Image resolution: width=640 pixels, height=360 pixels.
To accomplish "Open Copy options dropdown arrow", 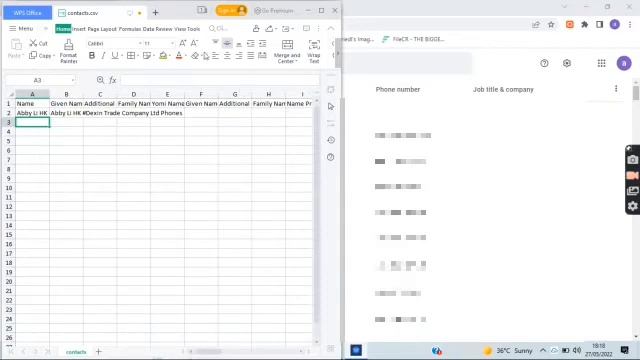I will (x=53, y=56).
